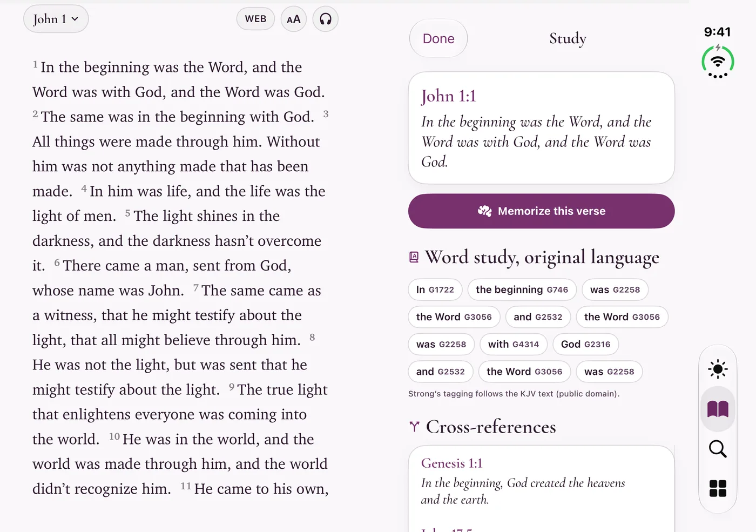The height and width of the screenshot is (532, 756).
Task: Select the 'the beginning G746' word chip
Action: coord(522,289)
